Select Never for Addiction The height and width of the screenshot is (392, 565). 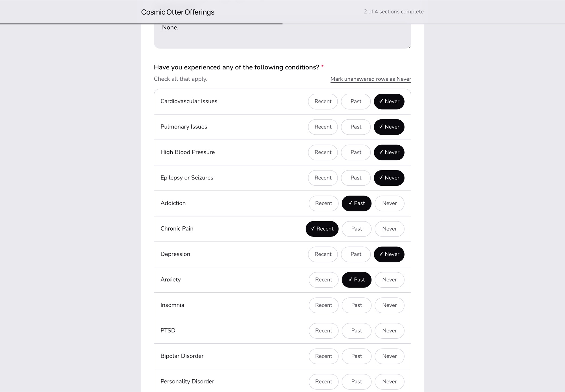point(389,203)
